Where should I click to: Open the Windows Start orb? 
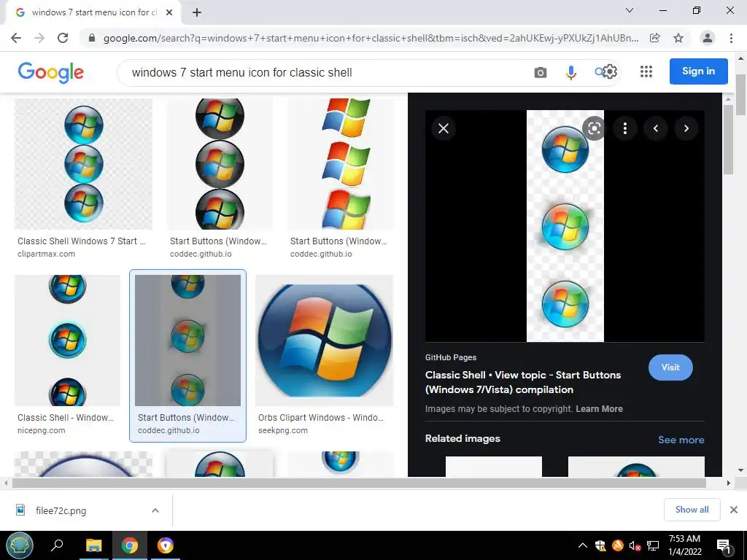20,545
